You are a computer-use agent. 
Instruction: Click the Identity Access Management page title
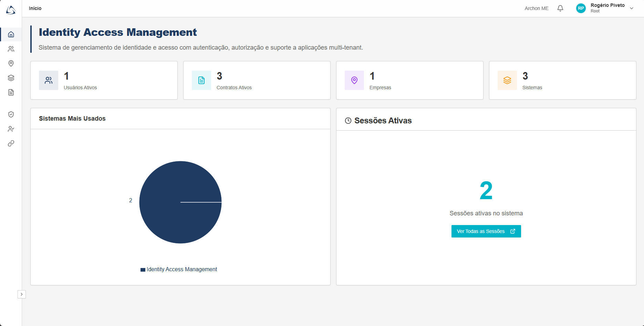click(118, 32)
